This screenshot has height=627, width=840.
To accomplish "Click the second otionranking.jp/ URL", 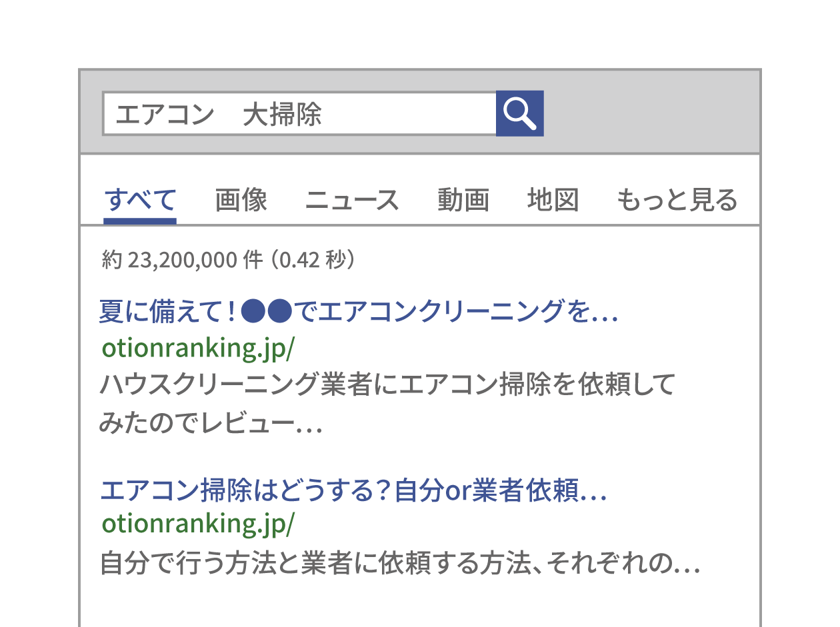I will (198, 523).
